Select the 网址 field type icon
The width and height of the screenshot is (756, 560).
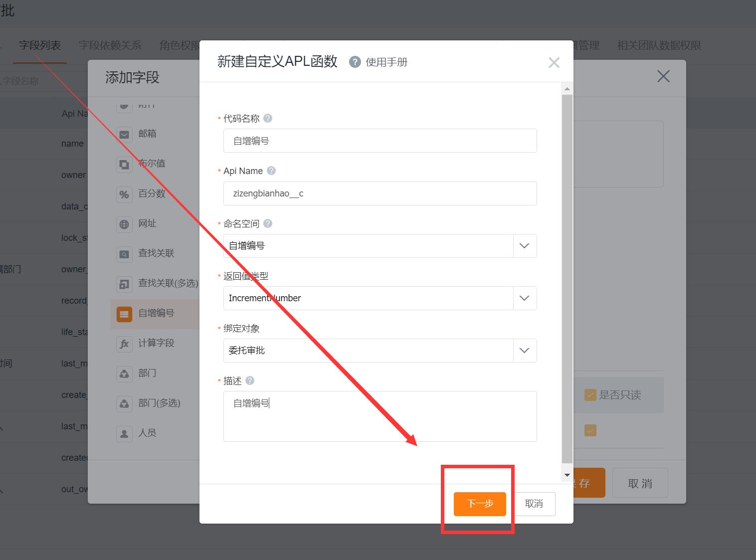[x=124, y=224]
